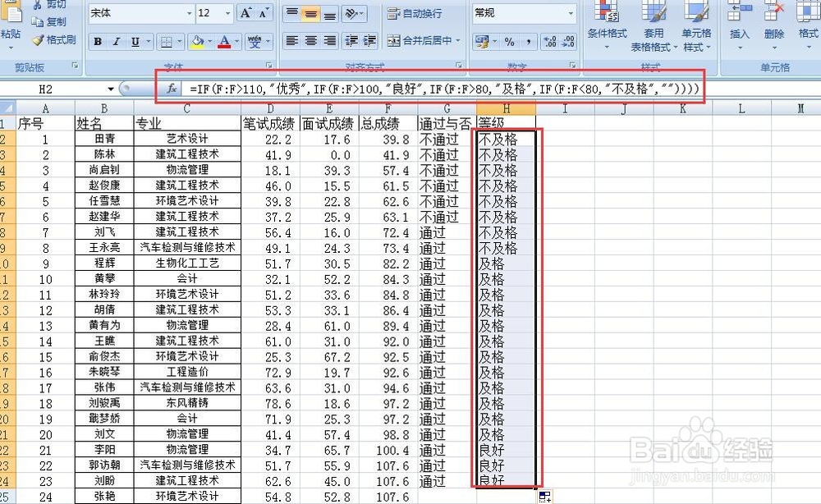Toggle bold formatting
The image size is (821, 504).
point(97,41)
